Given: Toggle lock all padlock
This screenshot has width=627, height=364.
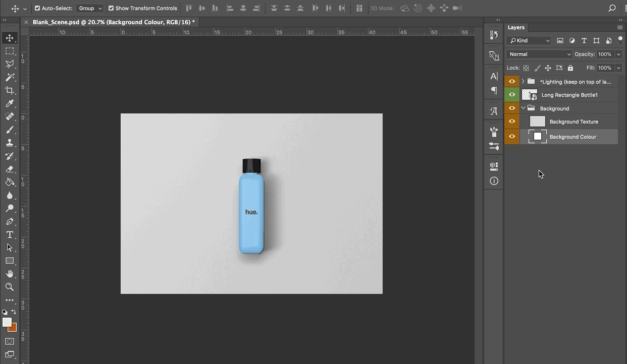Looking at the screenshot, I should click(x=570, y=68).
